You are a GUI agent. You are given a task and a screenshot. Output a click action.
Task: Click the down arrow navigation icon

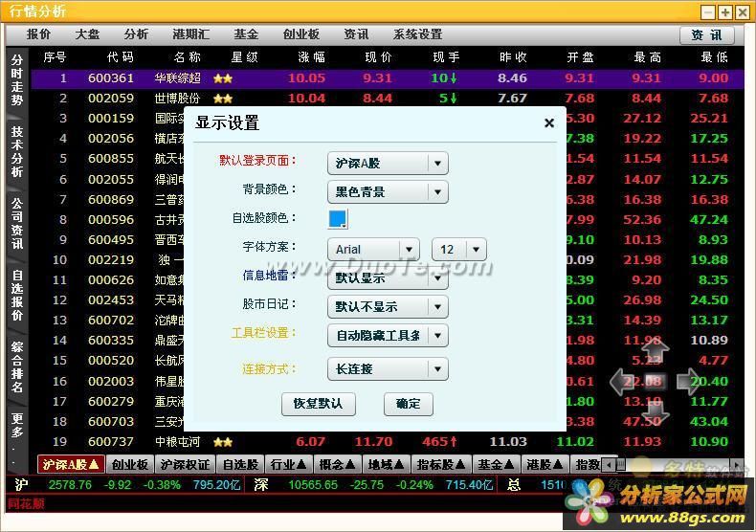tap(656, 412)
